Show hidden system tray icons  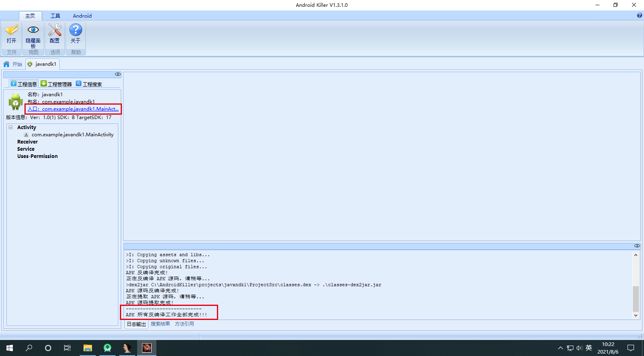[561, 348]
